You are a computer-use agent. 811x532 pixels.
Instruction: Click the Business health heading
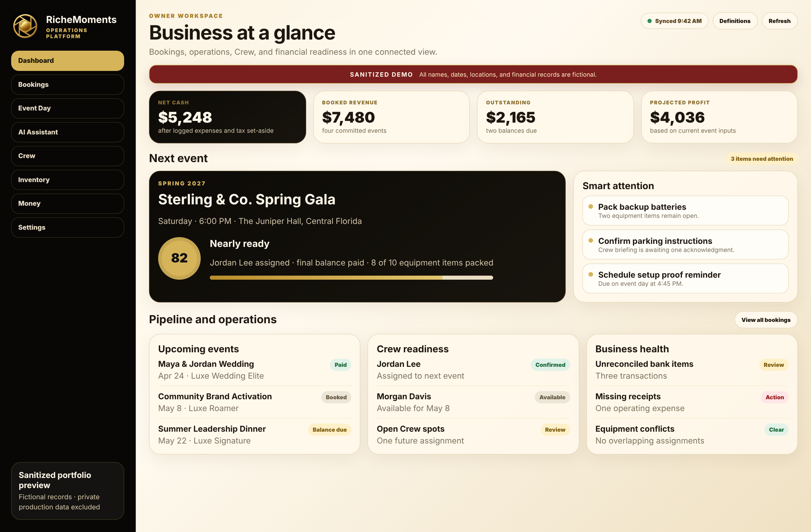point(632,349)
